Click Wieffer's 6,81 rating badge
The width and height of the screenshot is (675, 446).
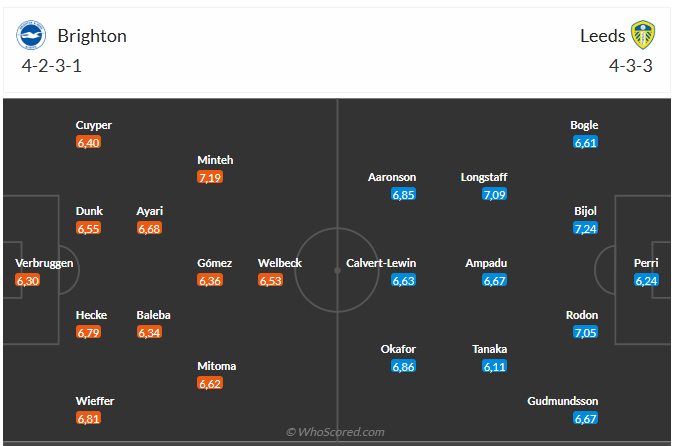tap(89, 419)
